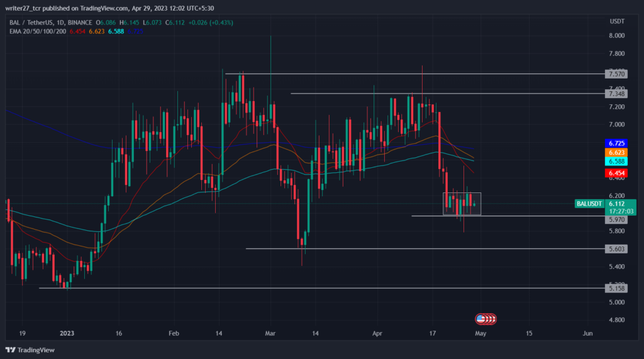Select the 5.158 support line price label
The width and height of the screenshot is (644, 359).
[x=616, y=288]
